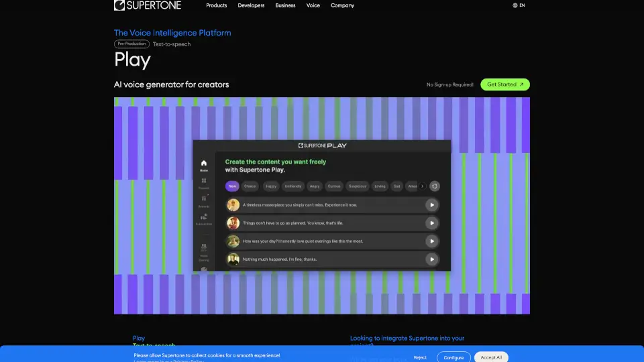This screenshot has height=362, width=644.
Task: Play the 'A timeless masterpiece' voice sample
Action: 432,205
